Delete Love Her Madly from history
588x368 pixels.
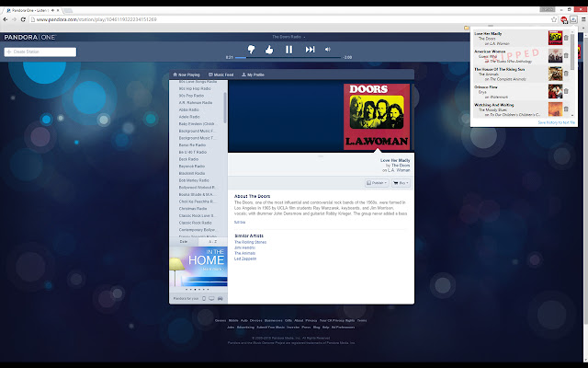[x=567, y=38]
